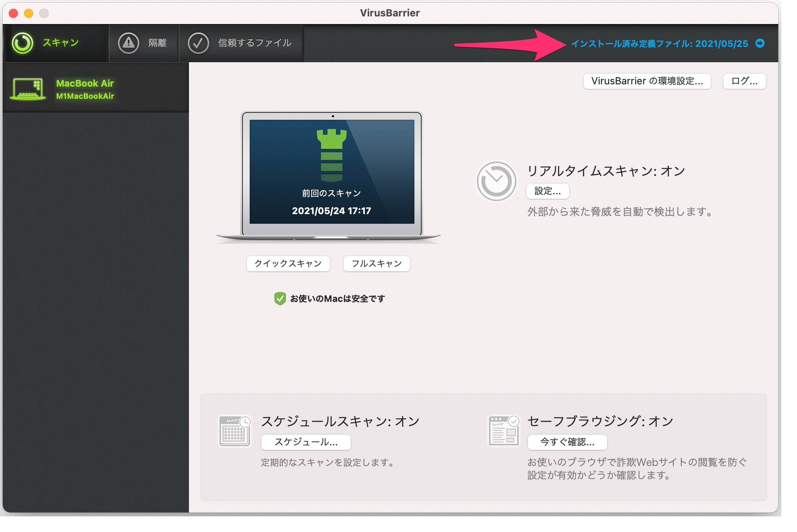The image size is (797, 532).
Task: Start a フルスキャン
Action: click(376, 264)
